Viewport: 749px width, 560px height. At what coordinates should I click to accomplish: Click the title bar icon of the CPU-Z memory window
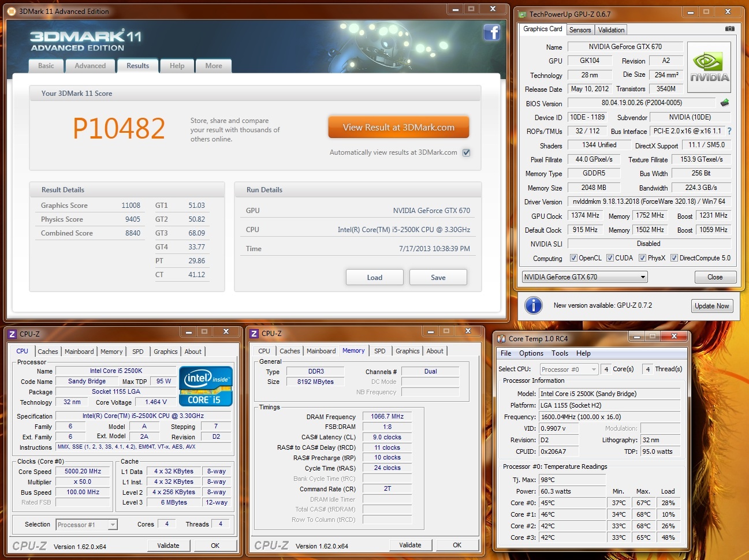click(254, 333)
